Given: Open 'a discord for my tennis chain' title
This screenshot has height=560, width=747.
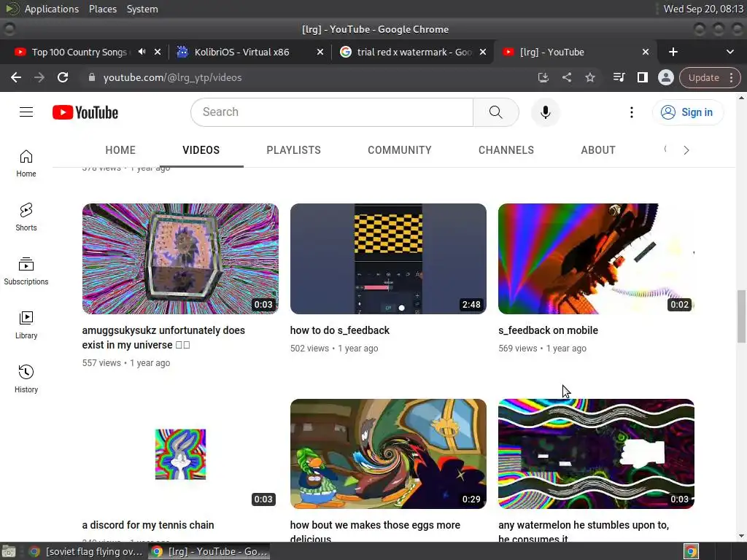Looking at the screenshot, I should pos(147,525).
